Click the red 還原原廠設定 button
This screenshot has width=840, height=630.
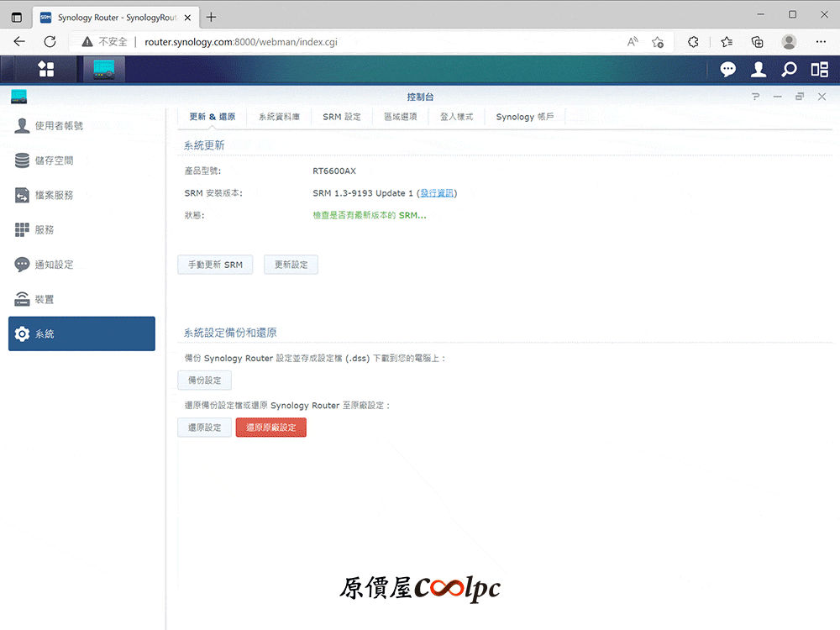coord(271,428)
